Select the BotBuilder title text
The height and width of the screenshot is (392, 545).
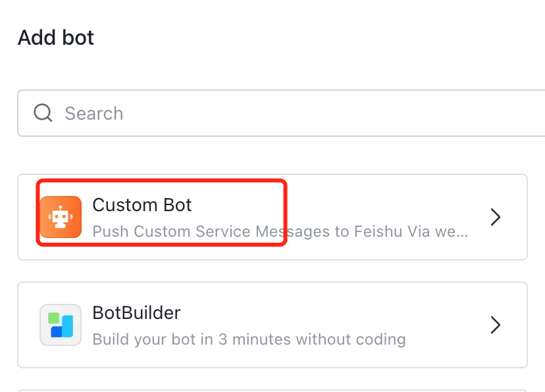tap(136, 313)
